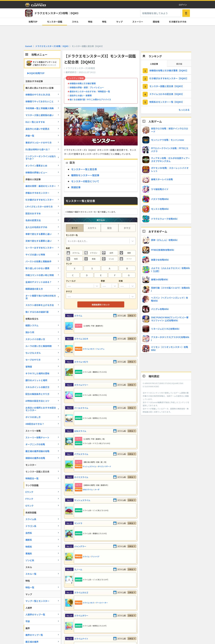Click スライムつむり monster icon in No.3 row
Viewport: 215px width, 644px height.
pyautogui.click(x=69, y=372)
